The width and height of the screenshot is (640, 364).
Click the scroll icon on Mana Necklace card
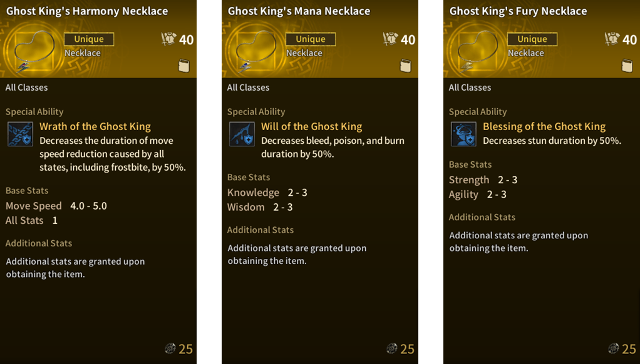(x=405, y=66)
